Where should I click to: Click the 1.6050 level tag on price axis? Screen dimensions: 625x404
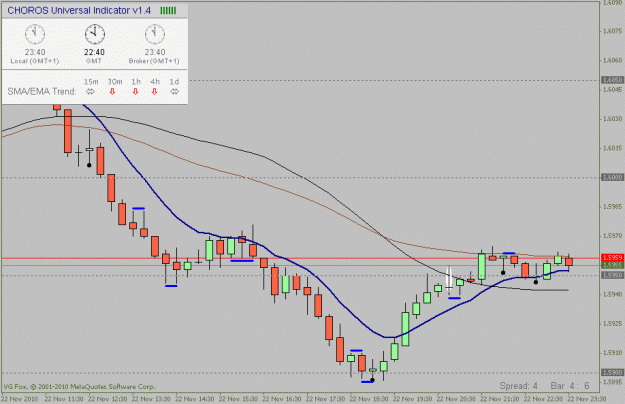612,80
